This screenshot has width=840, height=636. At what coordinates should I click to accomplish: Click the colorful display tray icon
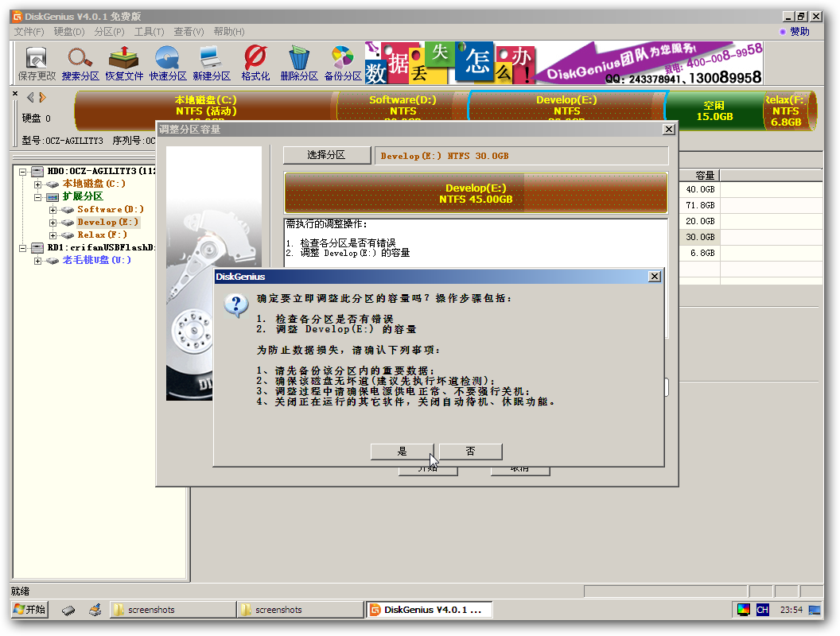pos(744,610)
